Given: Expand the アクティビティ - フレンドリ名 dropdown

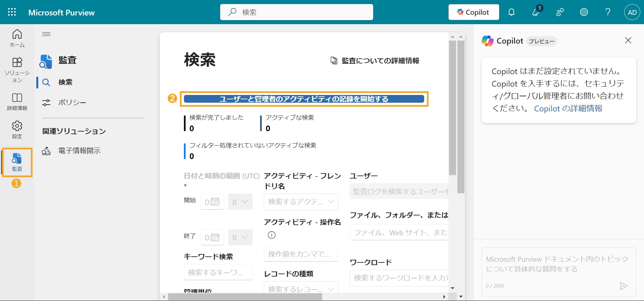Looking at the screenshot, I should tap(301, 202).
